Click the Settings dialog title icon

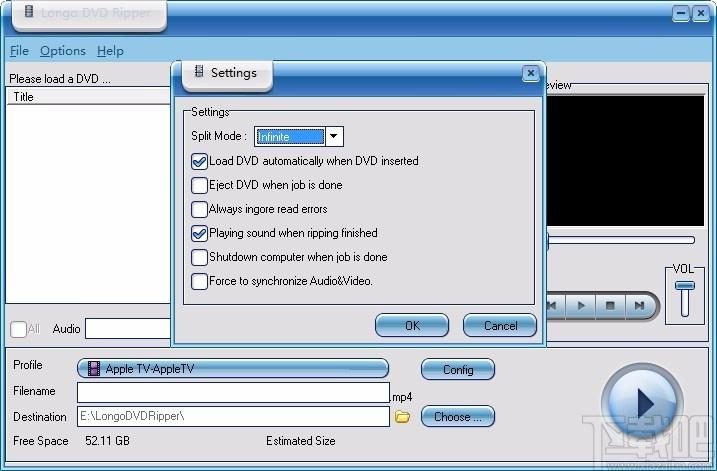(x=199, y=71)
